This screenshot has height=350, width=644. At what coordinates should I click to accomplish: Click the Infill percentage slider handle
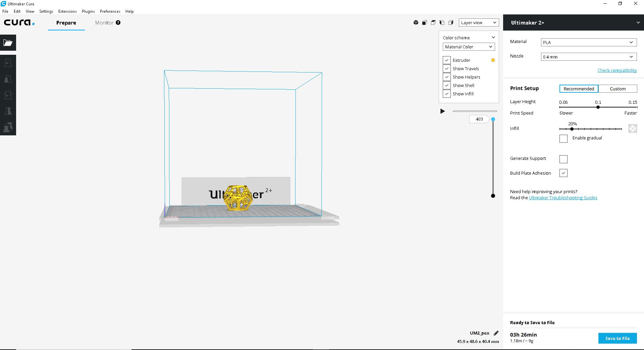click(572, 129)
